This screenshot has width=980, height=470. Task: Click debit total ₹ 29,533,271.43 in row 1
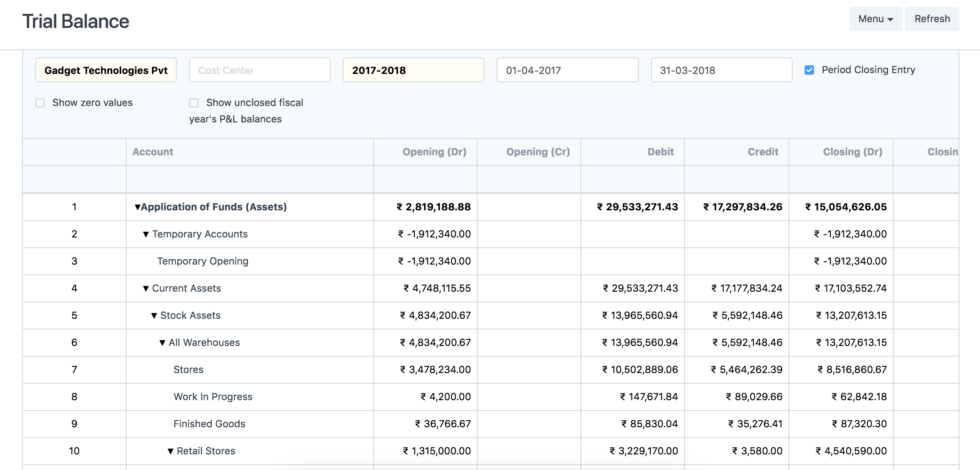tap(638, 207)
